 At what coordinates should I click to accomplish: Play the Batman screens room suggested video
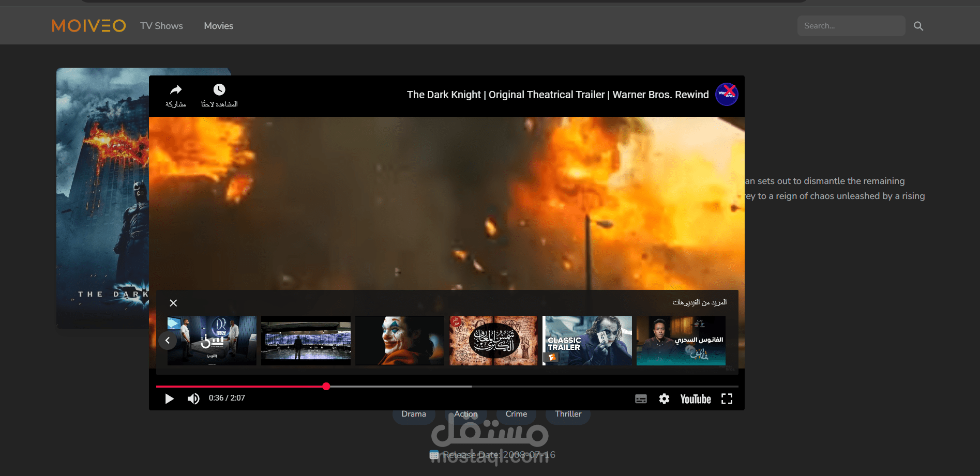point(306,341)
